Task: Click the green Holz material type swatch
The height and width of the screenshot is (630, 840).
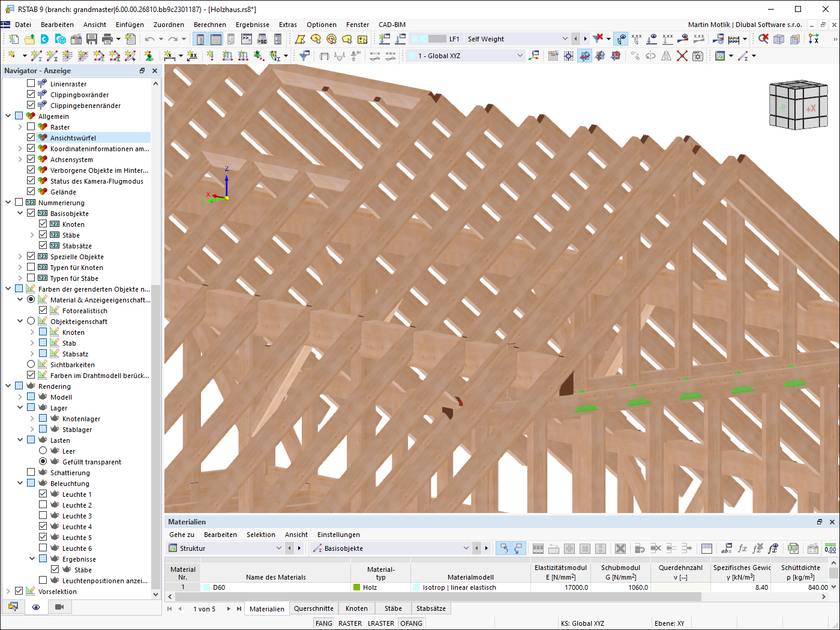Action: [x=356, y=587]
